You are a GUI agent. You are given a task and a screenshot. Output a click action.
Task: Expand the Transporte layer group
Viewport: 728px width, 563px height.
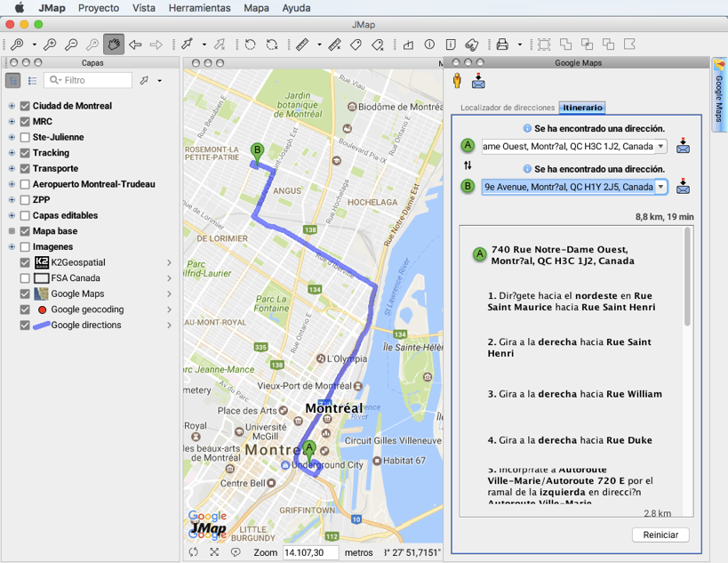pos(12,168)
